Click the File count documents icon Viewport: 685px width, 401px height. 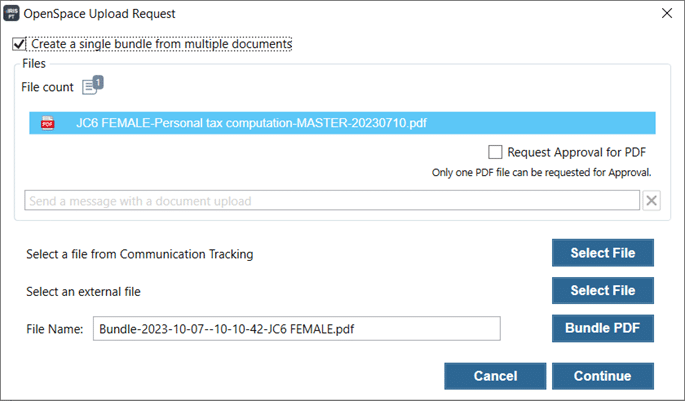click(90, 87)
